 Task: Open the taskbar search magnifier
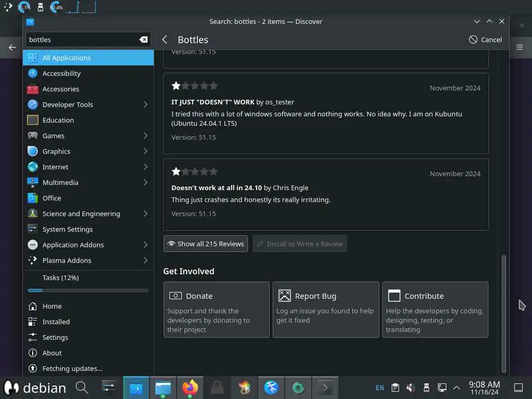click(82, 388)
